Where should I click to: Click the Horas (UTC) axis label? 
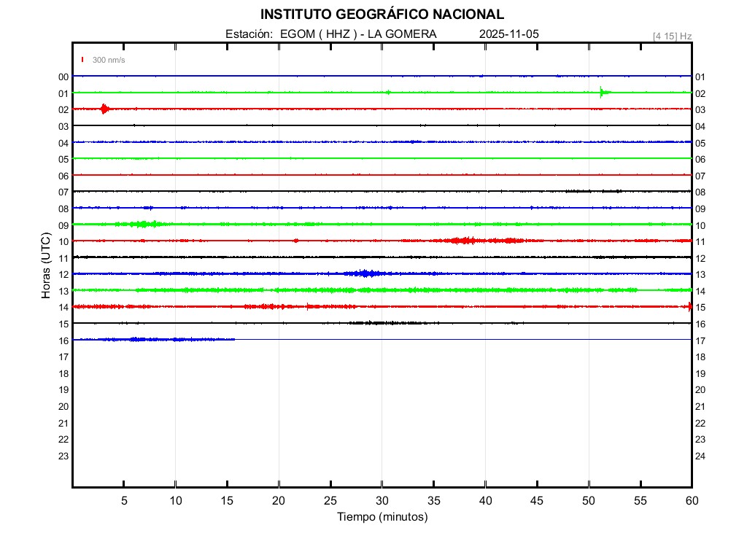(x=46, y=266)
